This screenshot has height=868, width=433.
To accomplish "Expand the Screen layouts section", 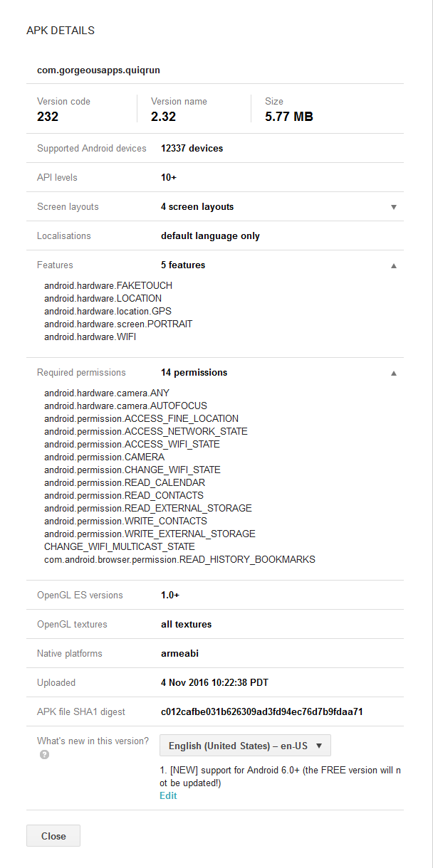I will point(393,206).
